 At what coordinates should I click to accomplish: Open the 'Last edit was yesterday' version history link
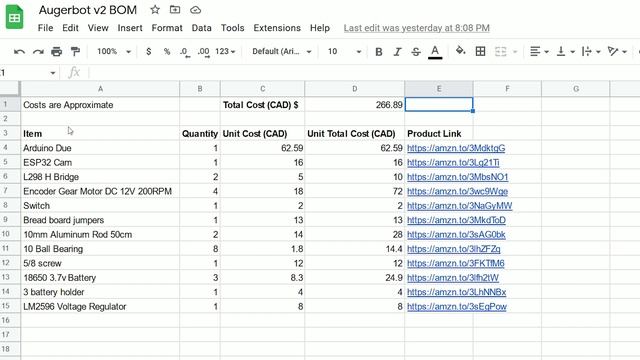click(416, 28)
